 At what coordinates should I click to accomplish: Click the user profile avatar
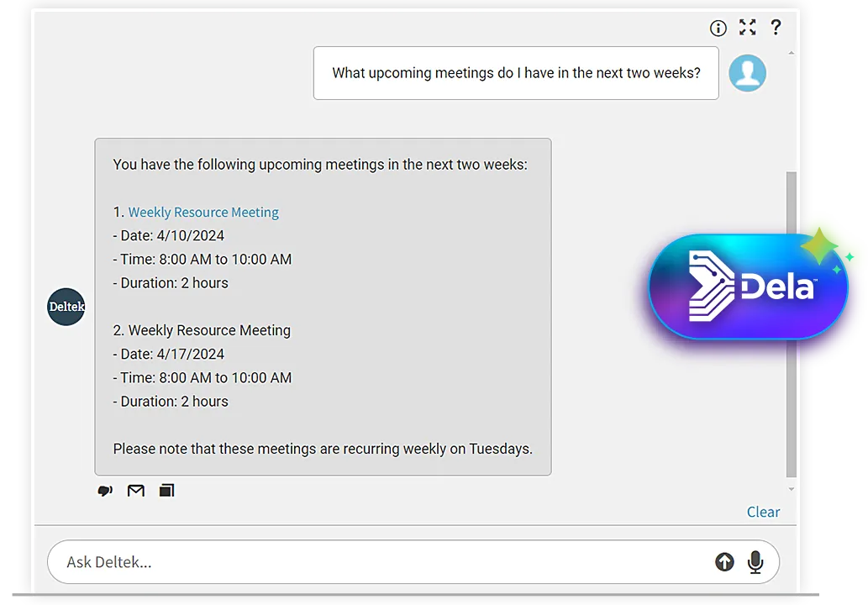(x=747, y=73)
